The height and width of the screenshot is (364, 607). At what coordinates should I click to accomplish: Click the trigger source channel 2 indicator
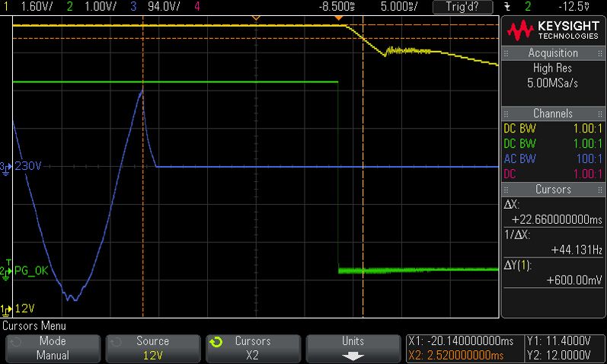point(528,7)
